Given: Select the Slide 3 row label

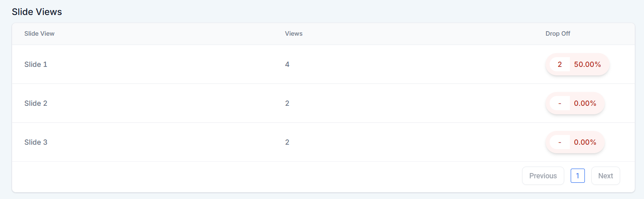Looking at the screenshot, I should click(x=36, y=142).
